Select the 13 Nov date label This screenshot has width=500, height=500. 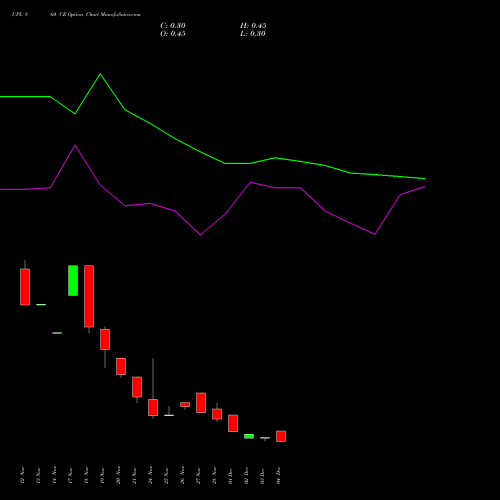click(39, 475)
